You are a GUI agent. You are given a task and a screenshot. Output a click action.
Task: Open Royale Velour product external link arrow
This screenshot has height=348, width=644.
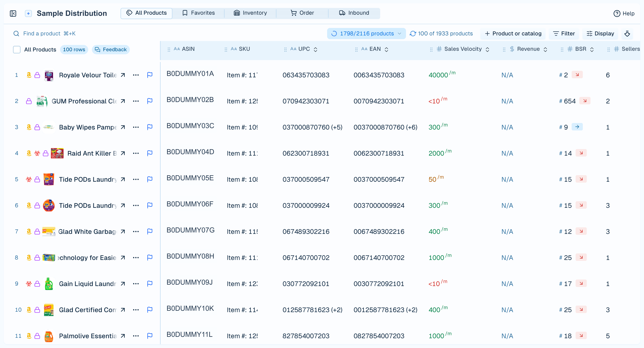click(123, 75)
